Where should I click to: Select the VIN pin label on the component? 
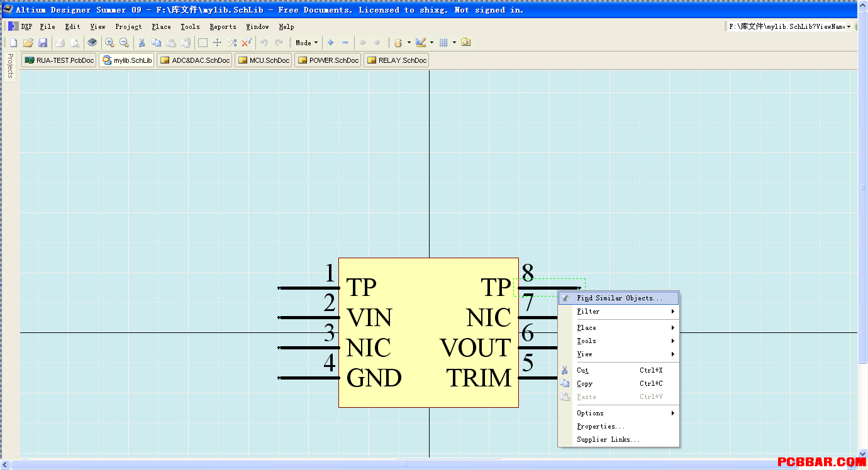click(369, 318)
